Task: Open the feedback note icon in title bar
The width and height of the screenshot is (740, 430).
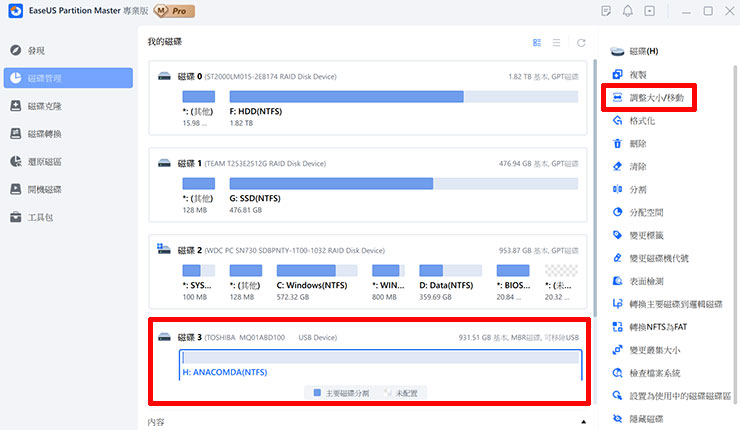Action: (606, 11)
